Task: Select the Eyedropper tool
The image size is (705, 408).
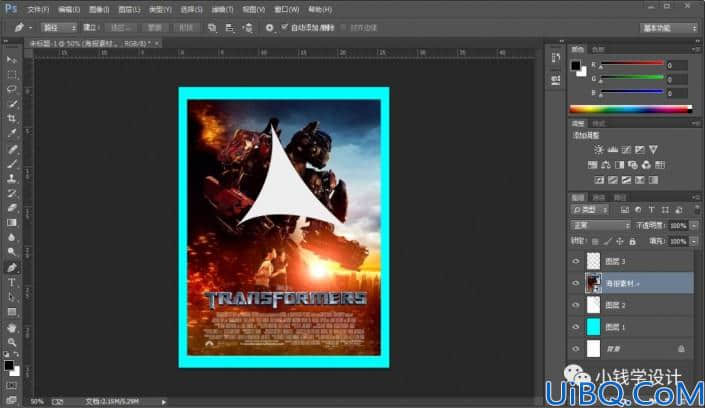Action: [12, 134]
